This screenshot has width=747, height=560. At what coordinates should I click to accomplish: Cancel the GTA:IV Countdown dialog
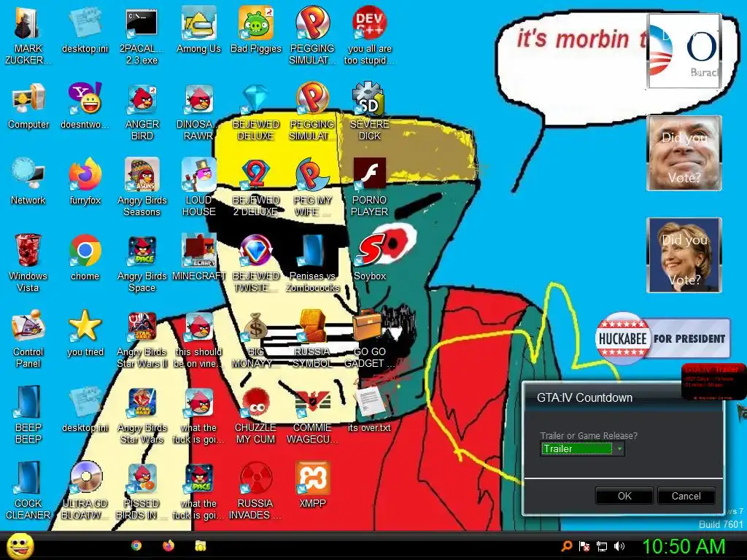tap(686, 496)
